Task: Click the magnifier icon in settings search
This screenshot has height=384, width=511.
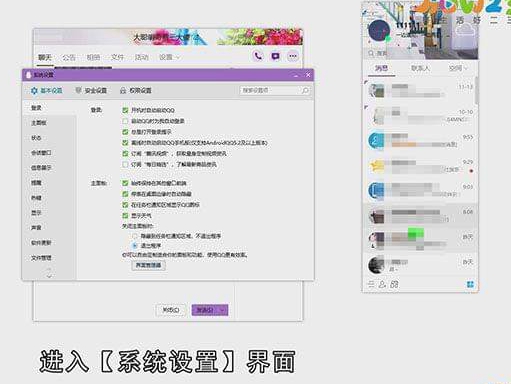Action: [305, 90]
